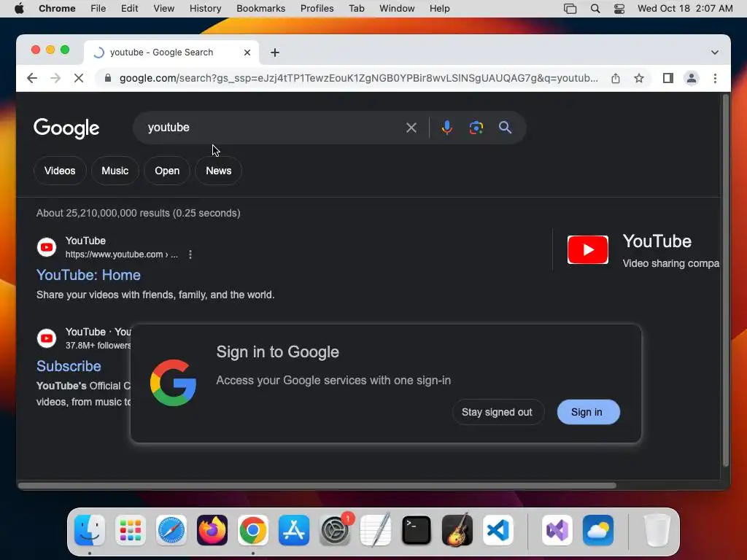Screen dimensions: 747x560
Task: Click into the youtube search field
Action: (271, 128)
